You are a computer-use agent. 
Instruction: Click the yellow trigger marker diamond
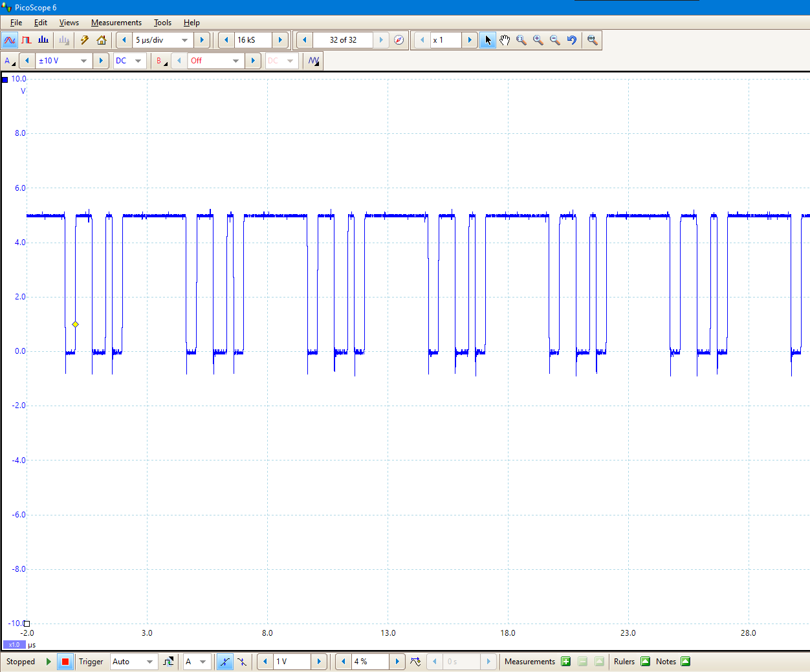pyautogui.click(x=76, y=325)
